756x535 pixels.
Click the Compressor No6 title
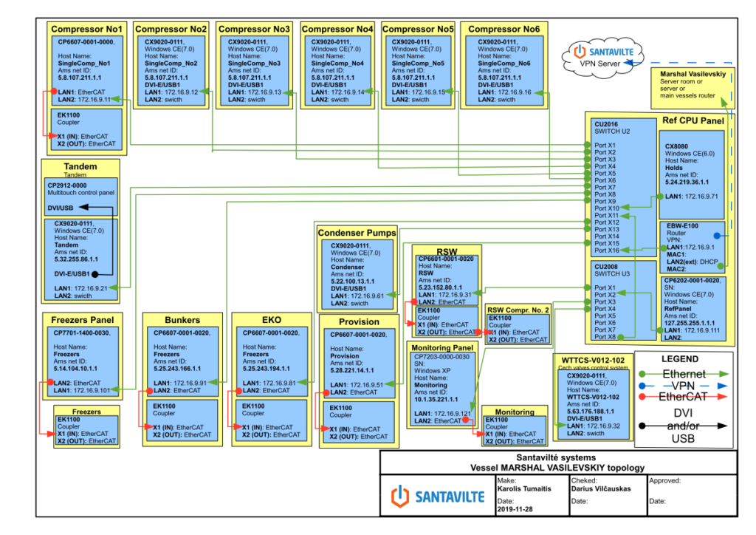coord(504,29)
